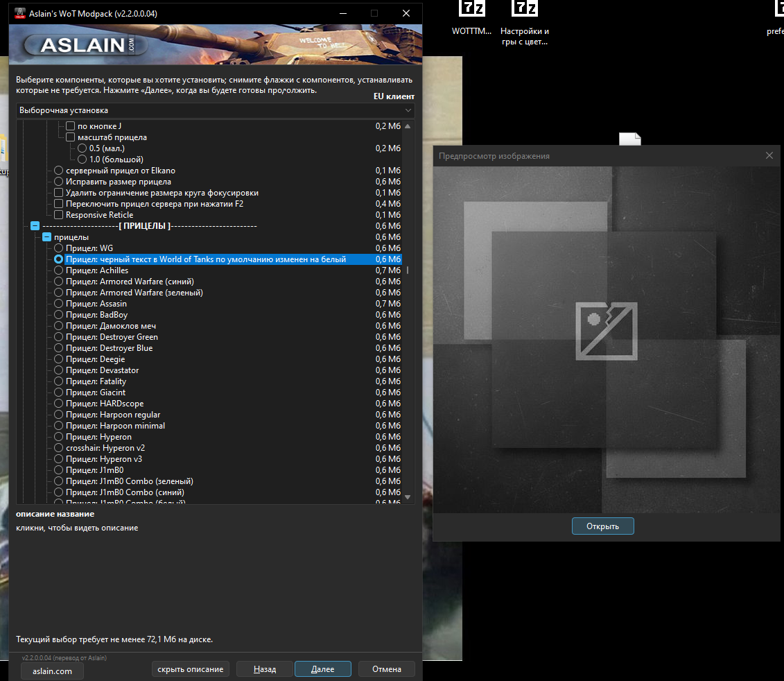Click the Далее button
The height and width of the screenshot is (681, 784).
click(x=322, y=669)
